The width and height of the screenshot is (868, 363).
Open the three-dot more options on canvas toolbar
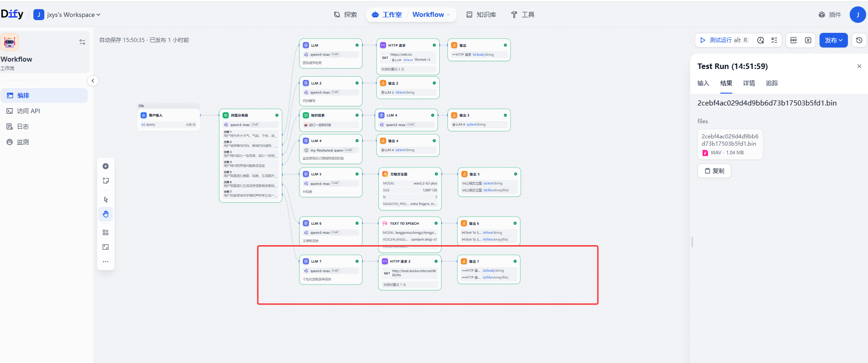tap(106, 262)
